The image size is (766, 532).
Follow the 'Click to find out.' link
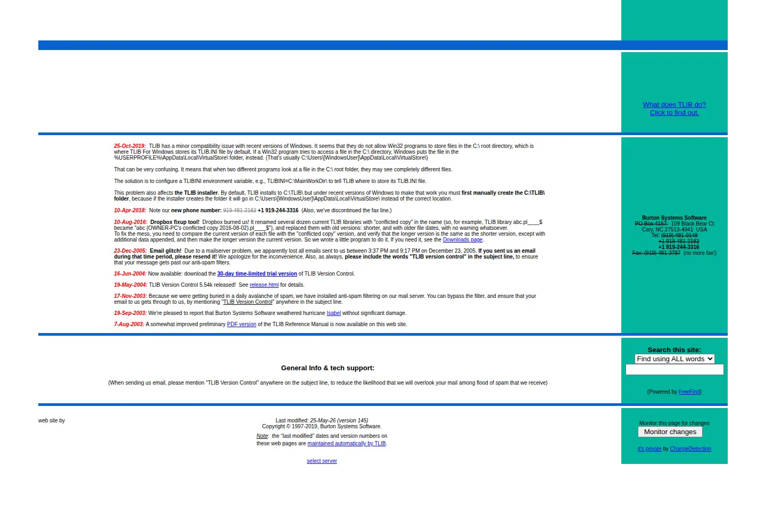pyautogui.click(x=674, y=113)
